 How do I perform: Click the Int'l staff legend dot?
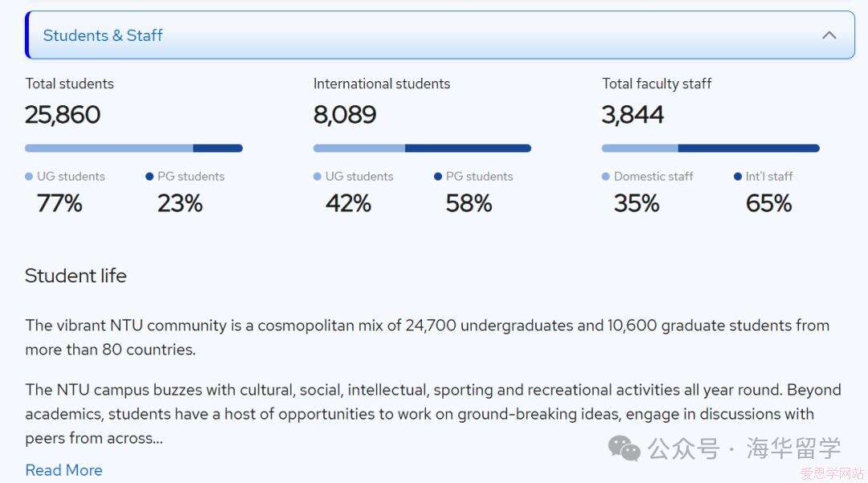pyautogui.click(x=738, y=177)
